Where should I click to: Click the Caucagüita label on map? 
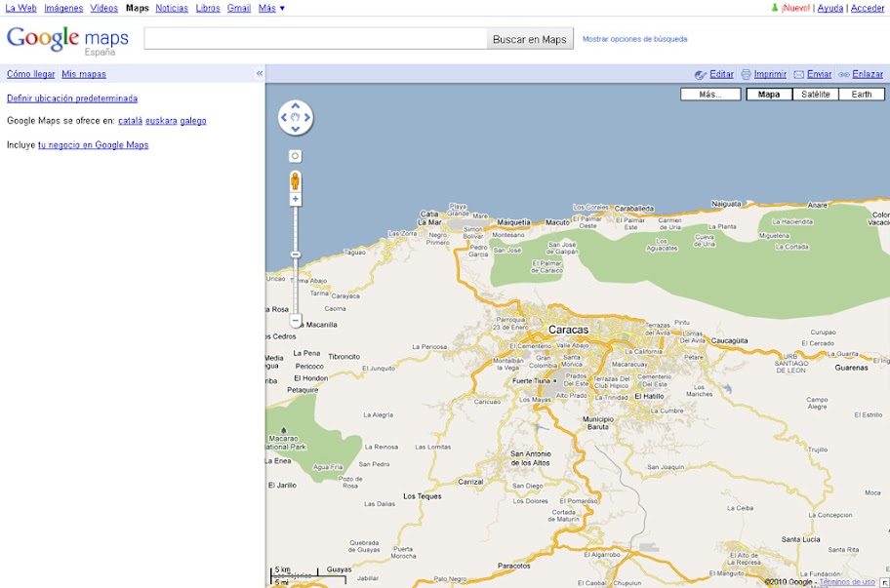point(729,340)
